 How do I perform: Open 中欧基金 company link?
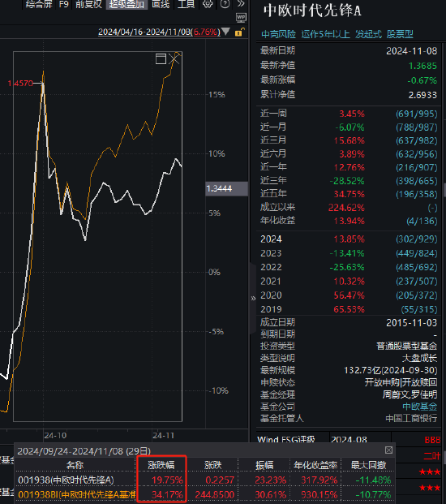[x=420, y=407]
